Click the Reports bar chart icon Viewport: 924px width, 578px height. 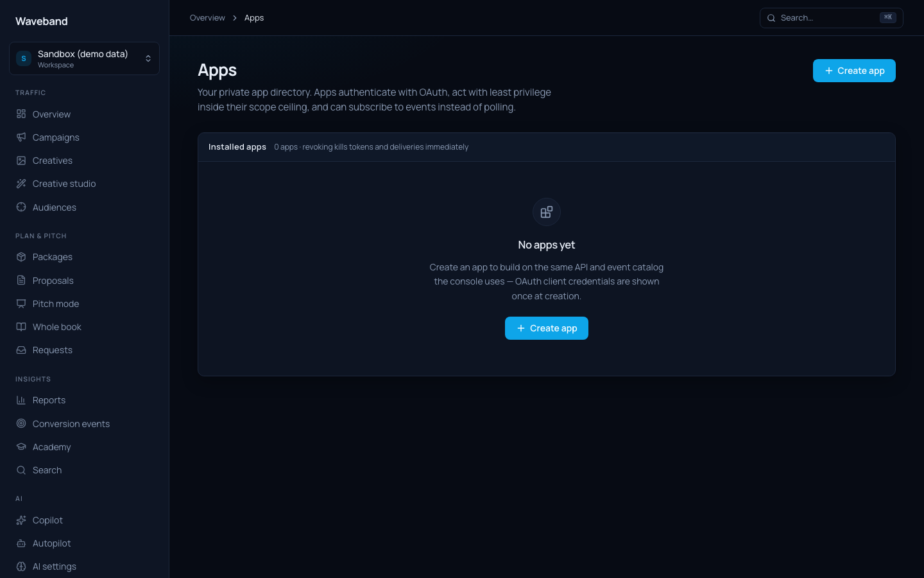coord(21,400)
